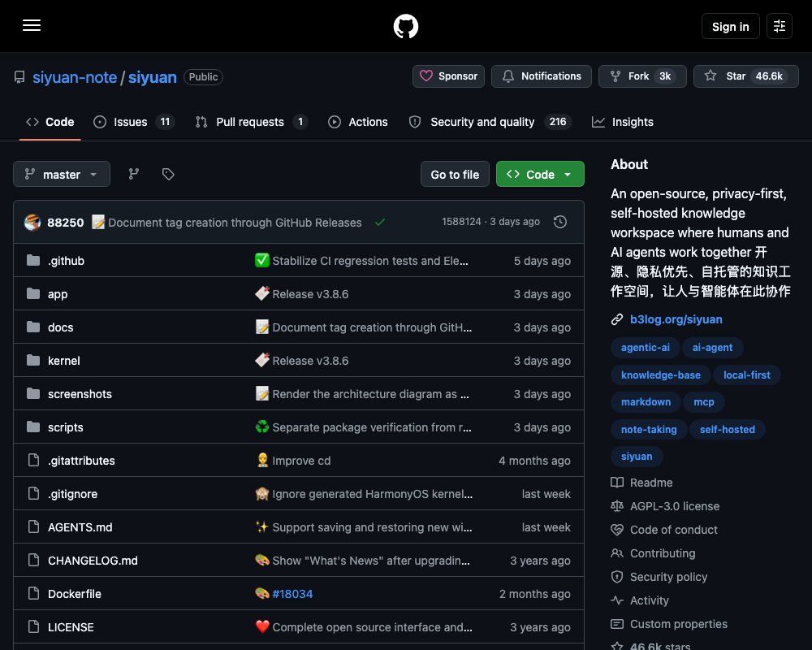
Task: Go to the Insights tab
Action: tap(623, 122)
